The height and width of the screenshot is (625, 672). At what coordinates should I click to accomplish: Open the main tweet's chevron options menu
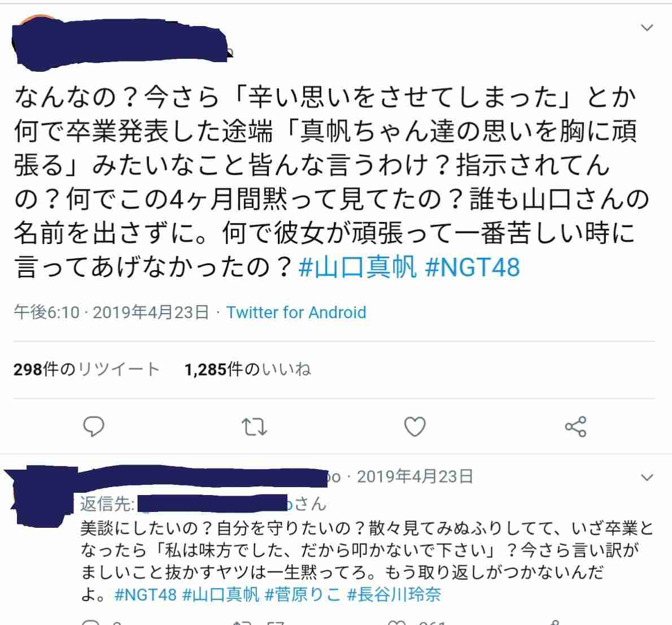coord(647,28)
